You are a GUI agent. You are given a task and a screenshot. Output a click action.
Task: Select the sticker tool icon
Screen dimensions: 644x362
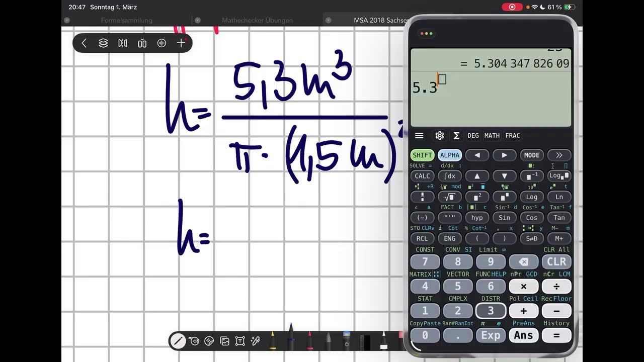click(x=210, y=341)
